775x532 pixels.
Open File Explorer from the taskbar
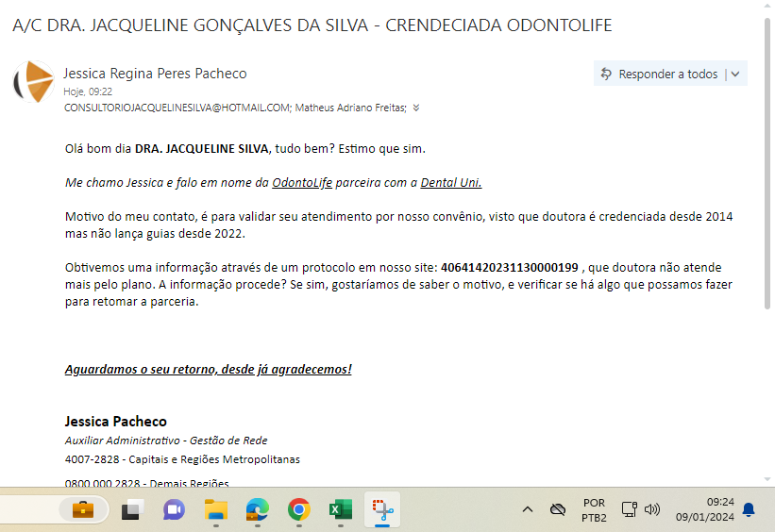tap(216, 509)
